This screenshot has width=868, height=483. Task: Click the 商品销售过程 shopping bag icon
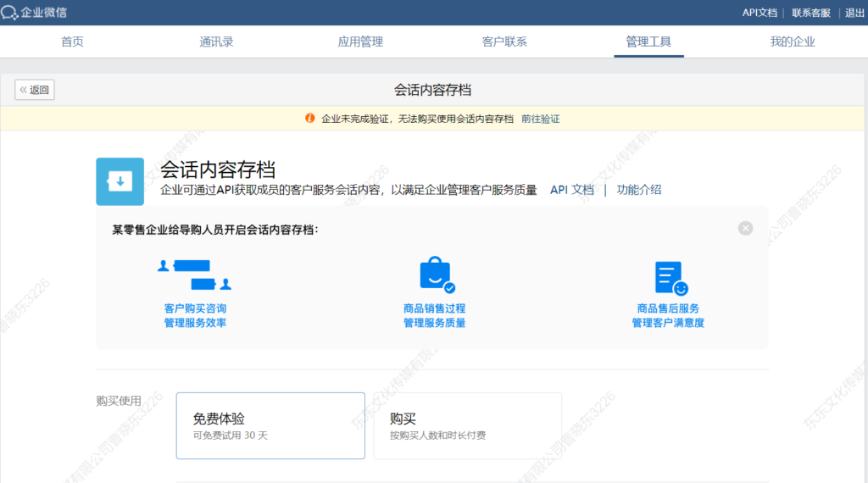(437, 275)
